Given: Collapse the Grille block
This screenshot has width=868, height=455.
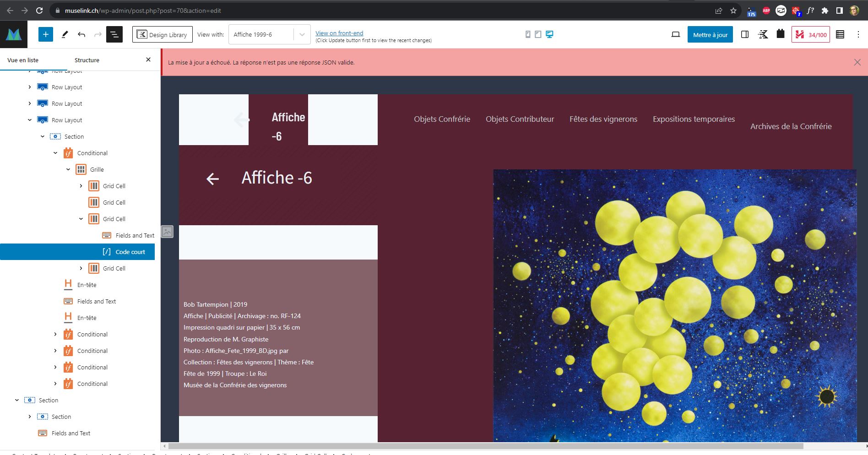Looking at the screenshot, I should click(x=68, y=169).
